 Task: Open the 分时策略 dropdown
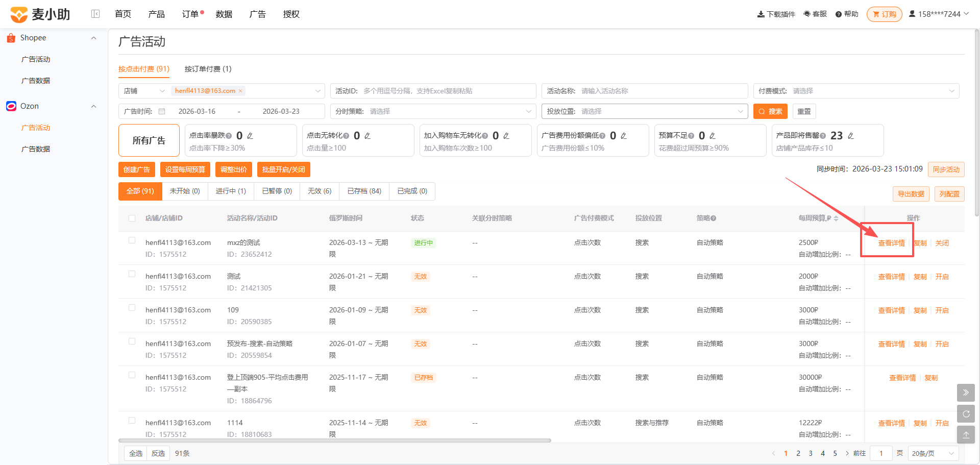[x=433, y=111]
